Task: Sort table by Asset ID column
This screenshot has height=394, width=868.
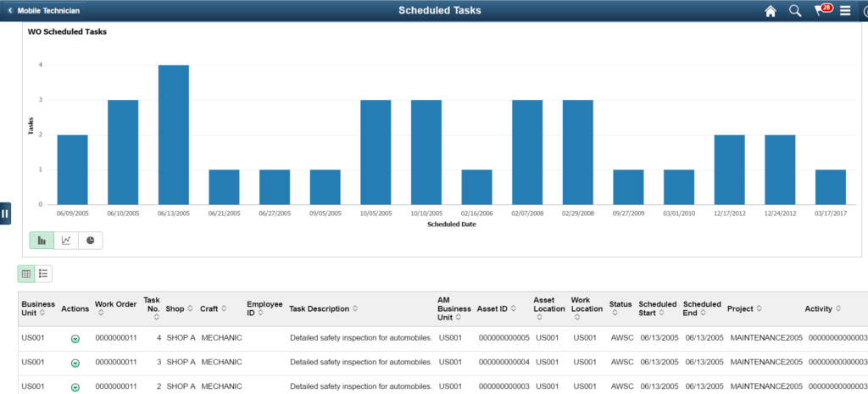Action: [x=495, y=309]
